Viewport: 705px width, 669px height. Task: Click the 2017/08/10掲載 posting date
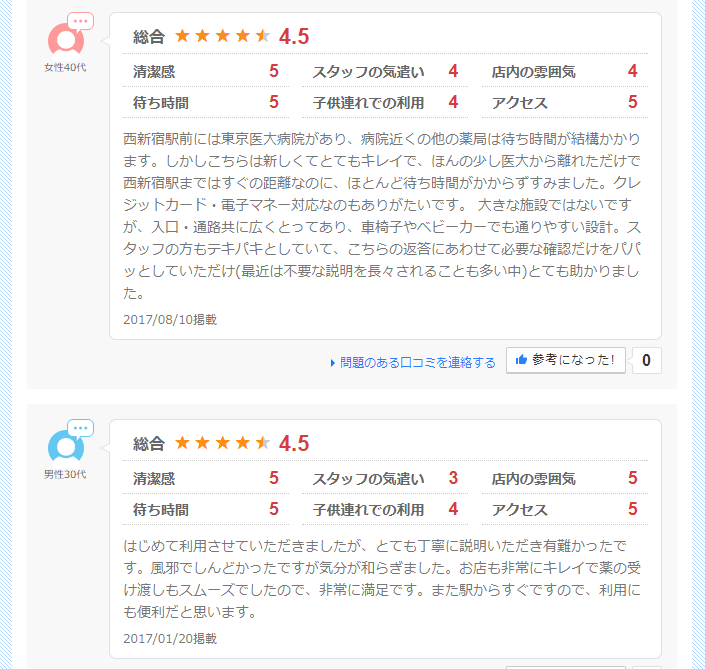[170, 320]
